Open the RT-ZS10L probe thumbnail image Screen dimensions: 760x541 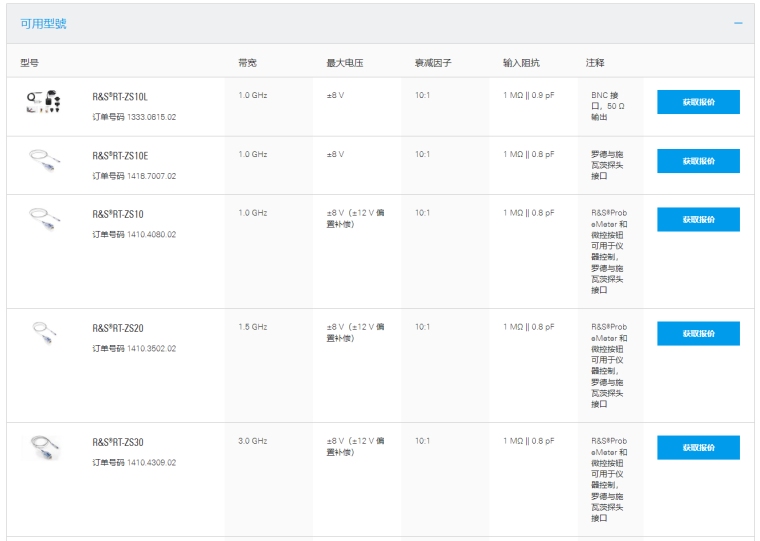(x=45, y=101)
